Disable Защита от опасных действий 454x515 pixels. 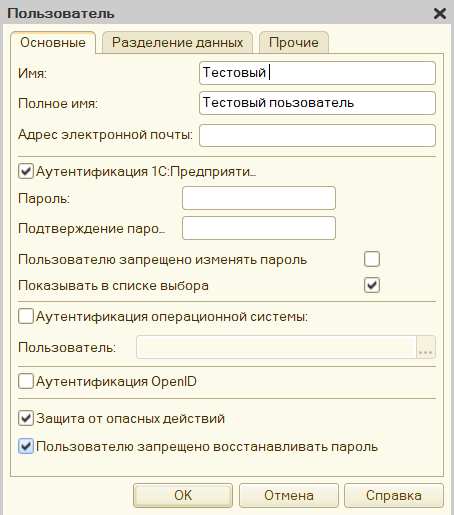pyautogui.click(x=26, y=418)
